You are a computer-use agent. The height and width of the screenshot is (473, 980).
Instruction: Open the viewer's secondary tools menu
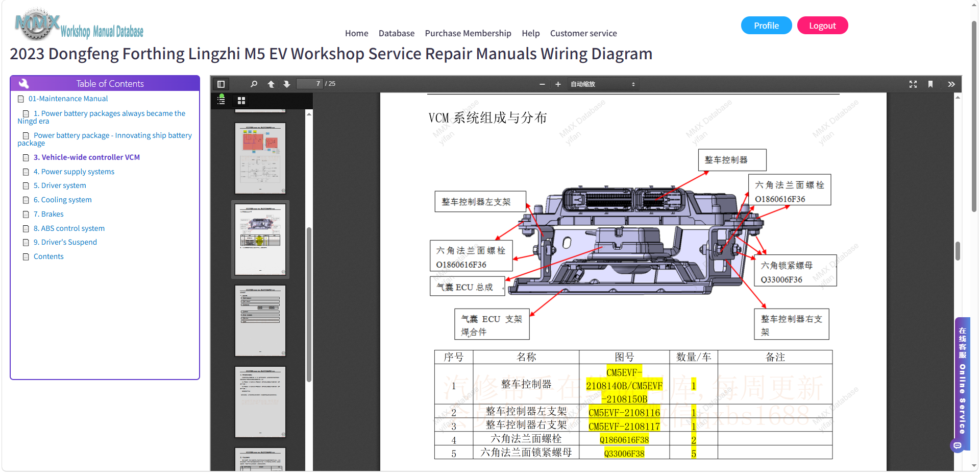coord(951,84)
